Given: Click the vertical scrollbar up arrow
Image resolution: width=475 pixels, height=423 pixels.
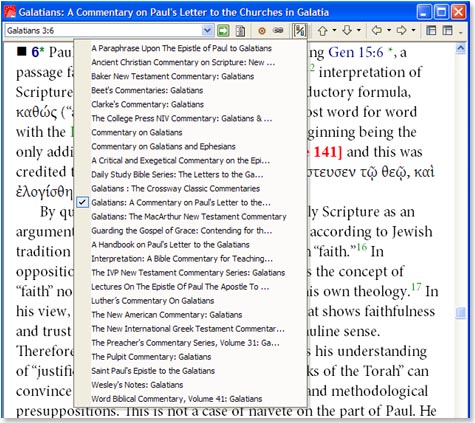Looking at the screenshot, I should pyautogui.click(x=461, y=49).
